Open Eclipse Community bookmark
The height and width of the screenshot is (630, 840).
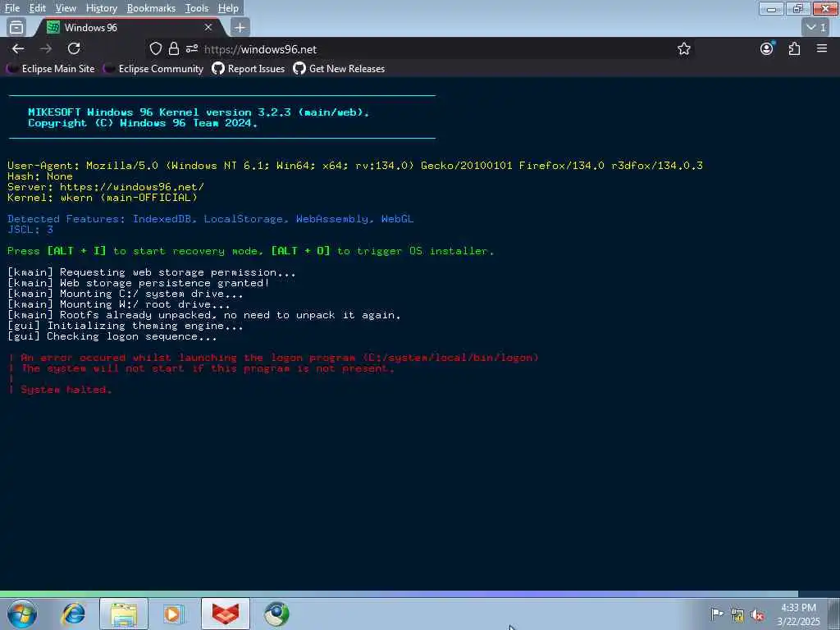click(153, 69)
